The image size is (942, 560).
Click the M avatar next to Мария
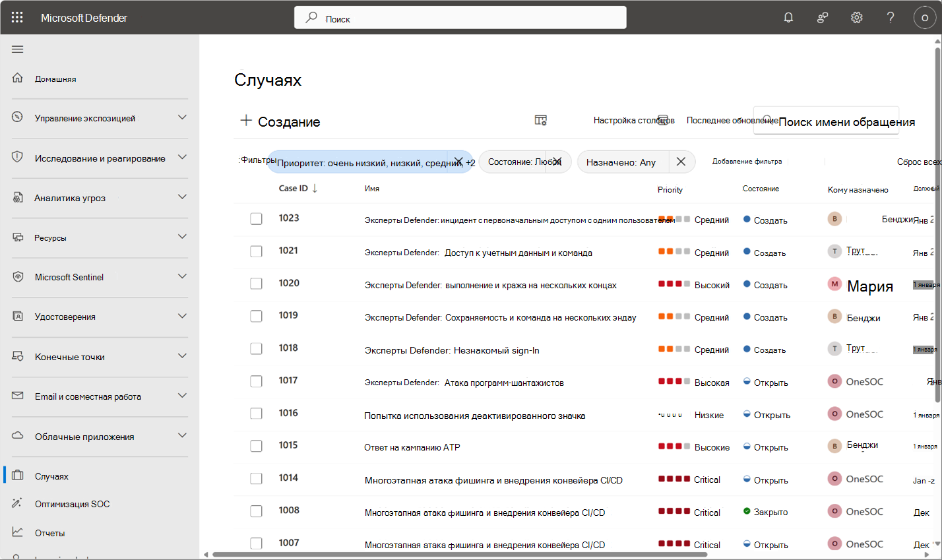pos(834,284)
